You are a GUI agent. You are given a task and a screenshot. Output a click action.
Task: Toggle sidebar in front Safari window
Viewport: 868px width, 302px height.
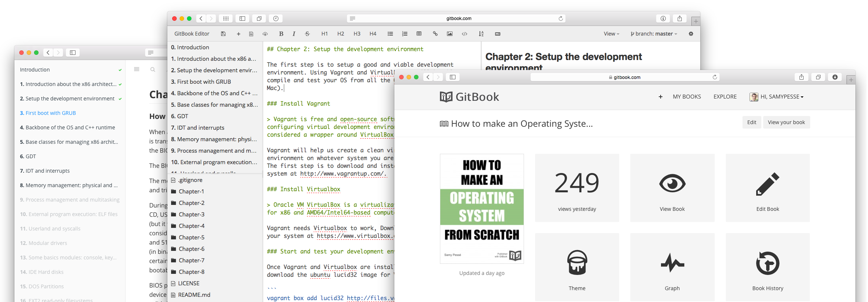point(453,77)
